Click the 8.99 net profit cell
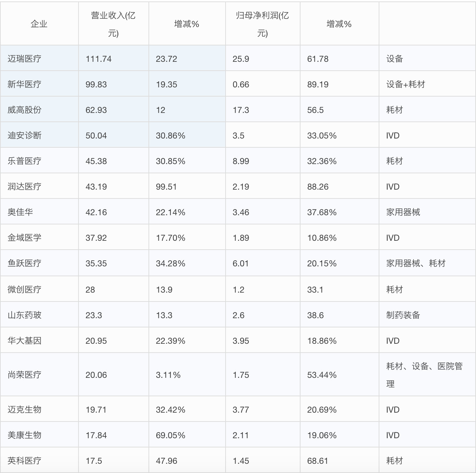 pos(263,161)
